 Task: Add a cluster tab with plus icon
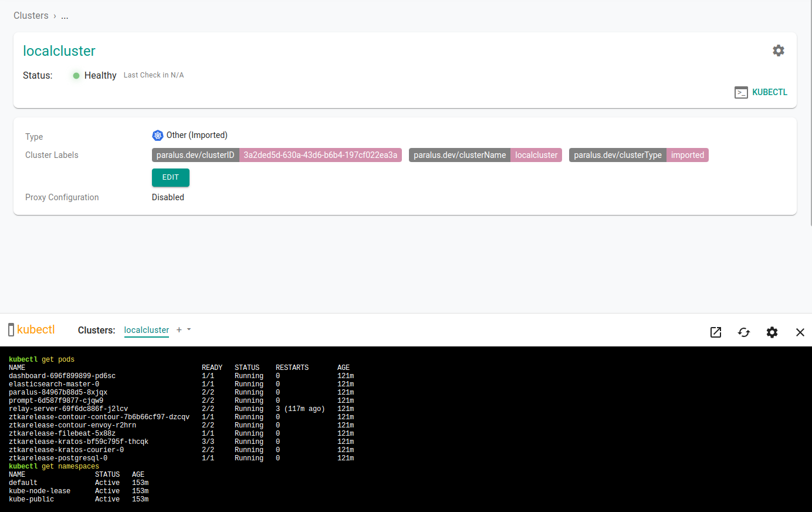click(179, 330)
